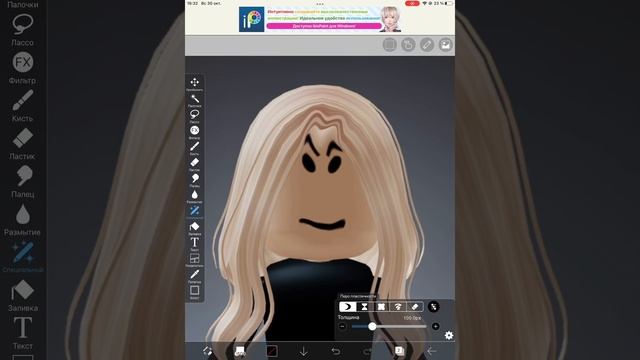
Task: Select the Transform move tool
Action: (195, 83)
